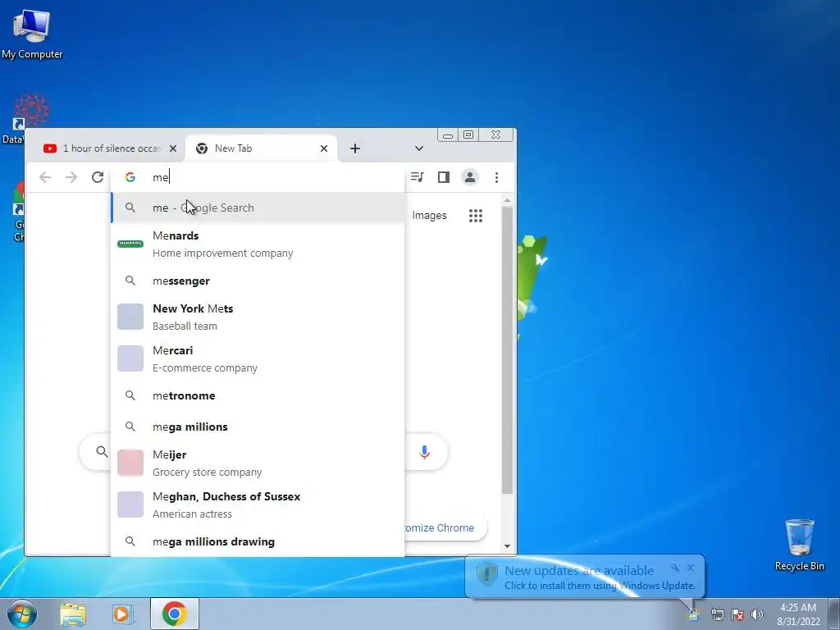Viewport: 840px width, 630px height.
Task: Close the YouTube silence tab
Action: 172,148
